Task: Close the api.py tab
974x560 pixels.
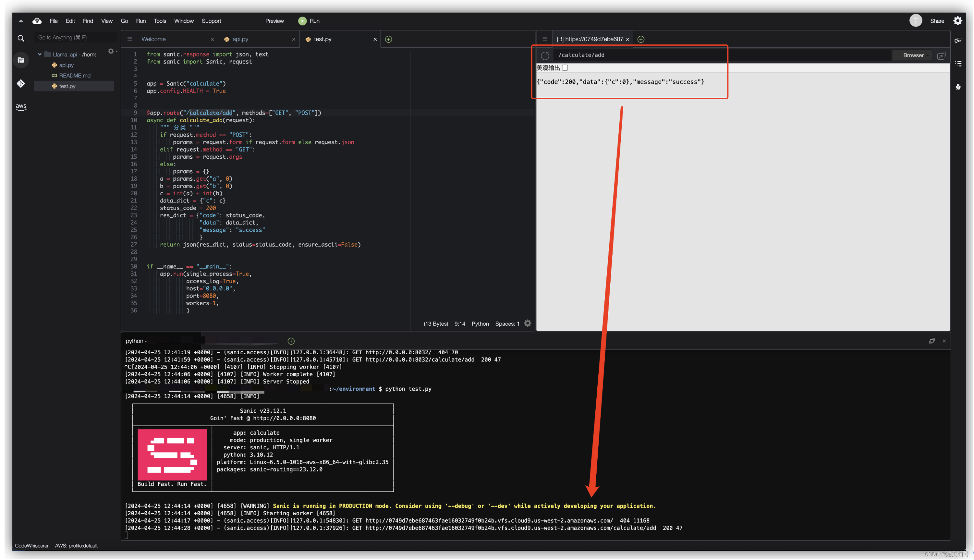Action: coord(293,39)
